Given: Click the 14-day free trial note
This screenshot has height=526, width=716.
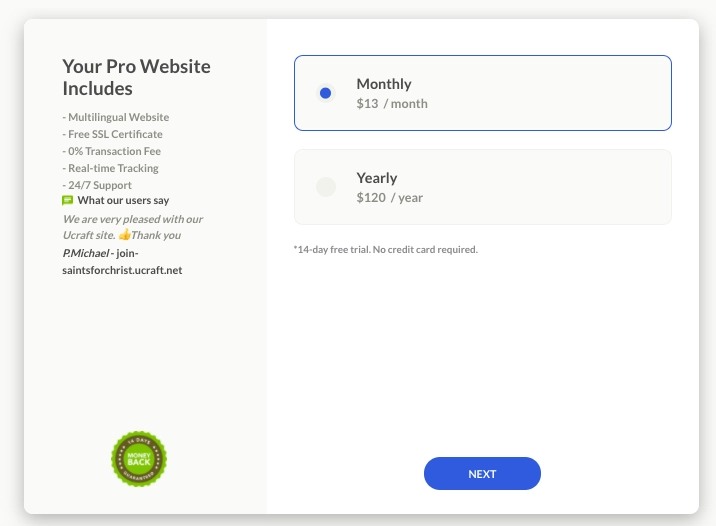Looking at the screenshot, I should click(x=386, y=250).
